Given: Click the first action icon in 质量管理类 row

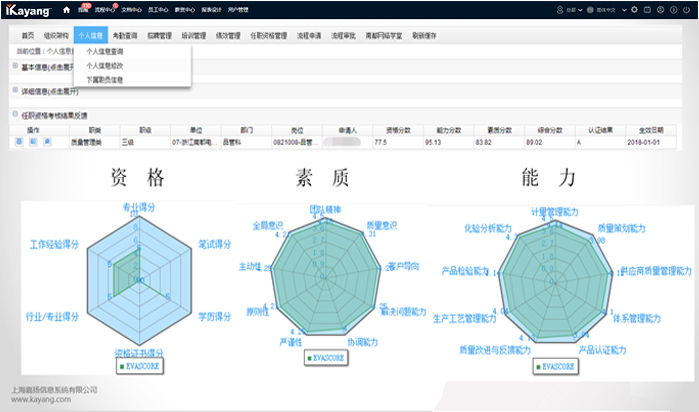Looking at the screenshot, I should pos(19,142).
